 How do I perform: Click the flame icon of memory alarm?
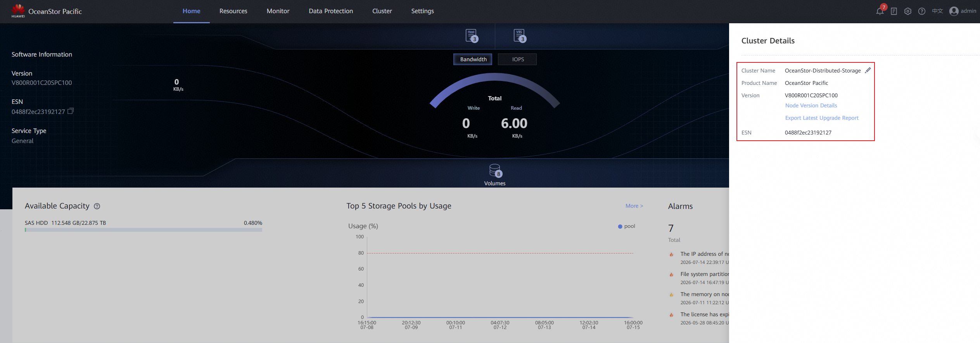(671, 295)
